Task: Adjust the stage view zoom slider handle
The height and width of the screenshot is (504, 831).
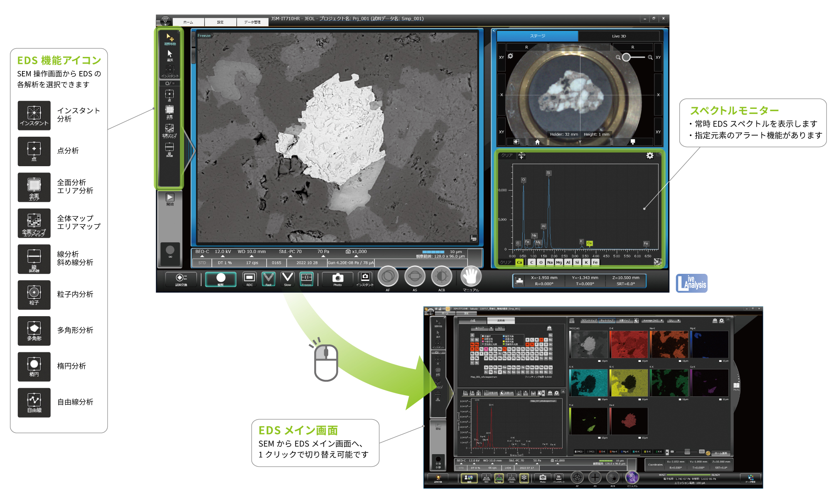Action: coord(626,57)
